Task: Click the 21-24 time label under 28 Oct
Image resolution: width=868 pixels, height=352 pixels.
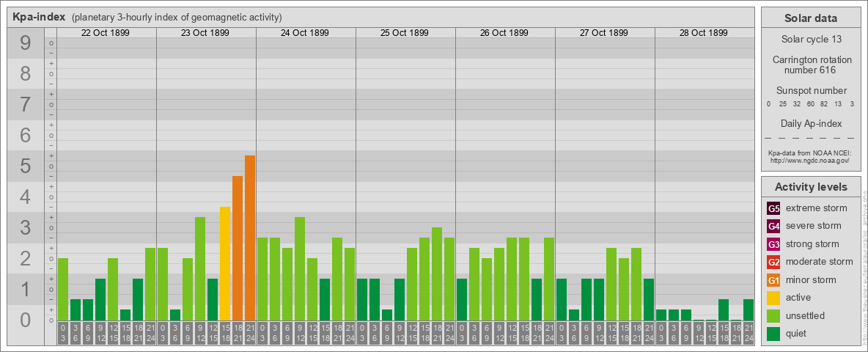Action: tap(749, 334)
